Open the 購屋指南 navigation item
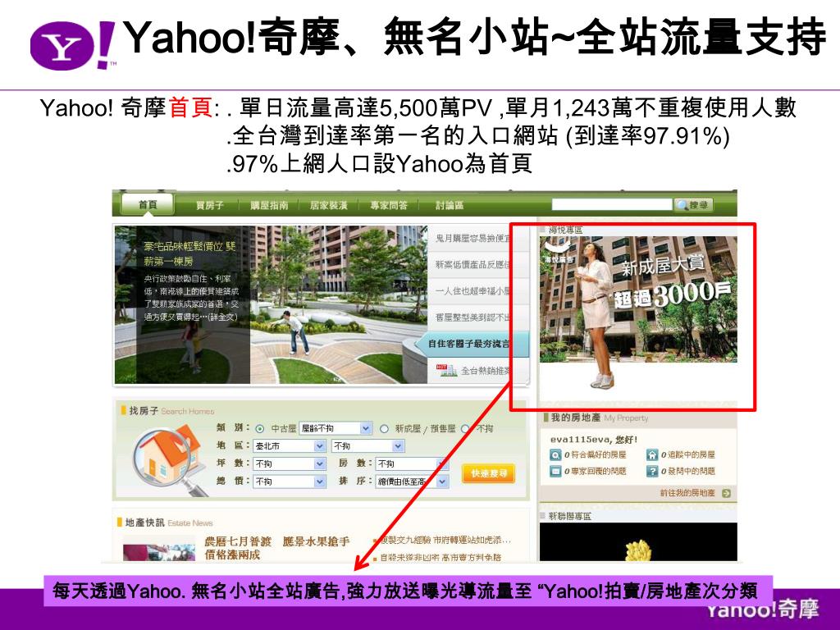840x630 pixels. [269, 205]
